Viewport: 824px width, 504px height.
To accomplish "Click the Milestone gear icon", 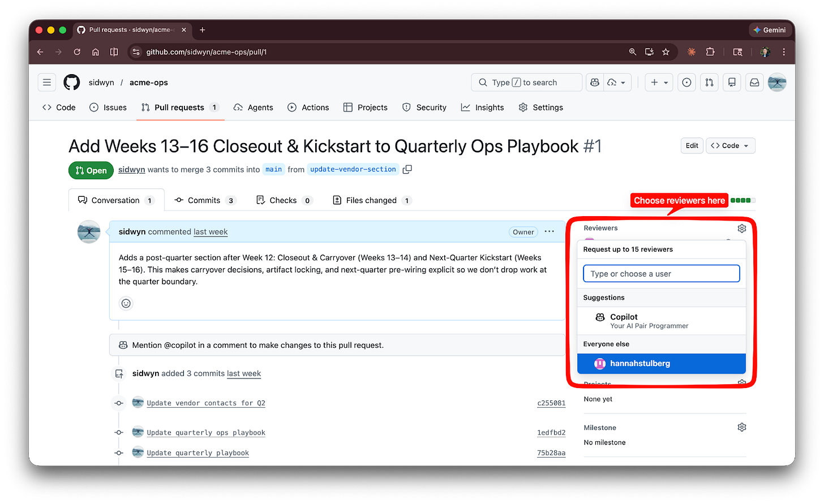I will coord(742,428).
